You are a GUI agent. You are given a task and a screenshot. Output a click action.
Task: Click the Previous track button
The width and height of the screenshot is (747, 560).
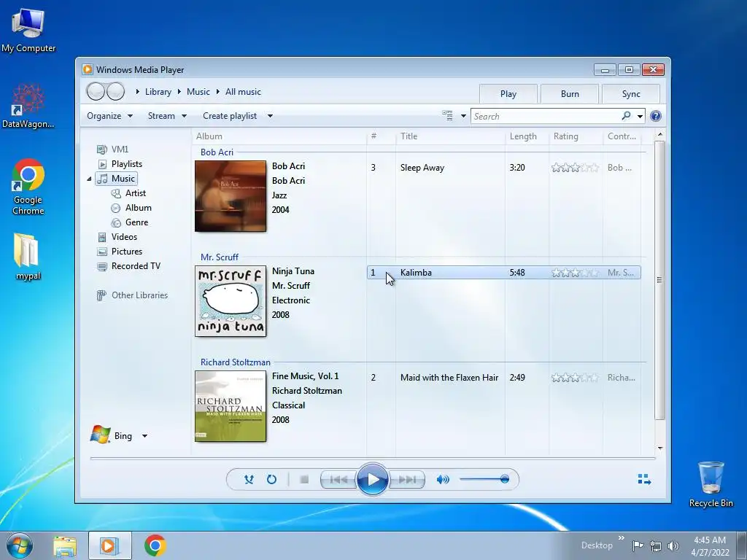pyautogui.click(x=338, y=480)
